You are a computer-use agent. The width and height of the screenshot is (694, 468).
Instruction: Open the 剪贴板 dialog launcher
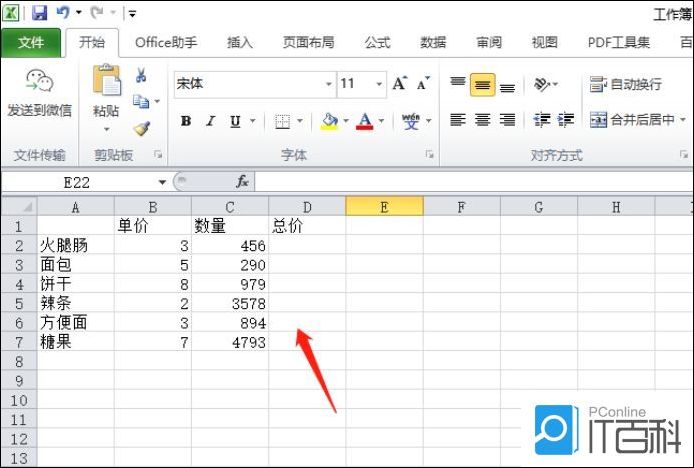(158, 154)
